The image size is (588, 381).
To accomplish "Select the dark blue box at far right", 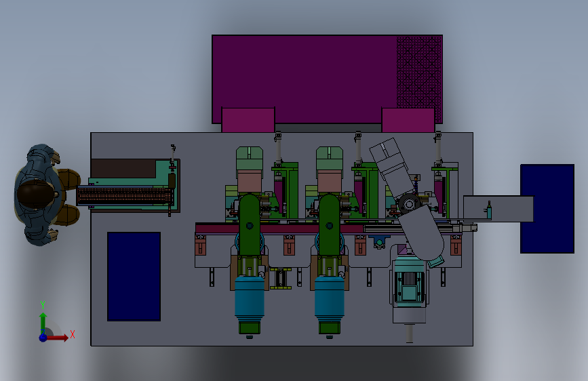I will (547, 209).
